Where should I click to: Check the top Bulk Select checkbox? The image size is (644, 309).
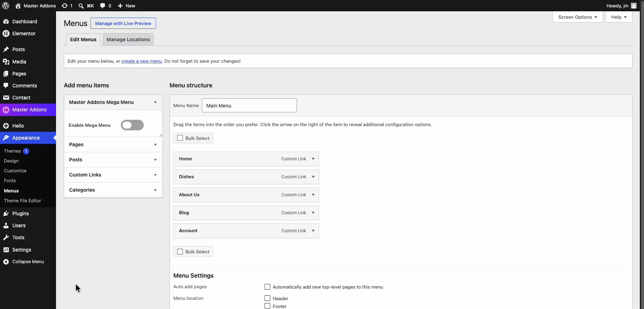180,138
